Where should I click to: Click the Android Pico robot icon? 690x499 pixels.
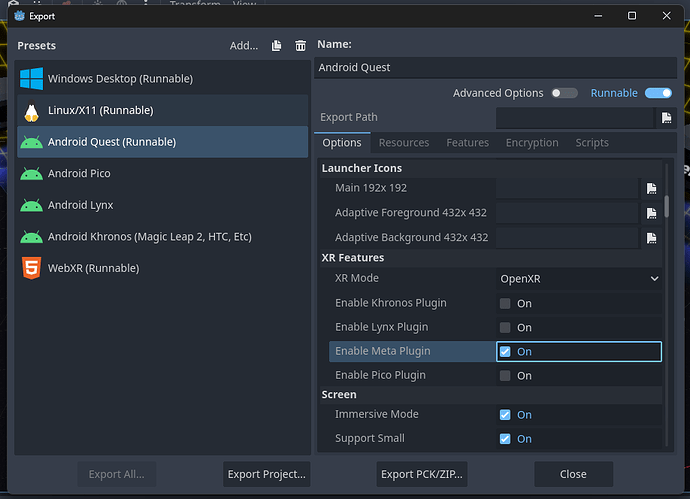click(32, 174)
